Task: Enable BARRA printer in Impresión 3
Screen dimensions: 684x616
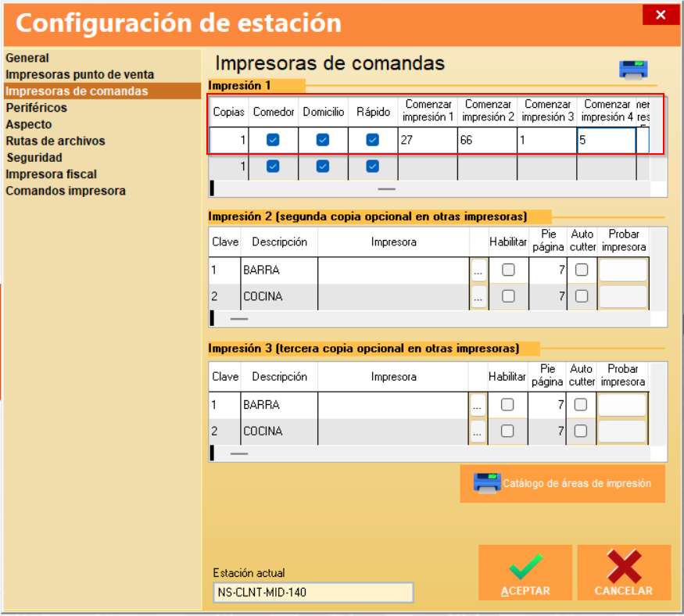Action: coord(507,405)
